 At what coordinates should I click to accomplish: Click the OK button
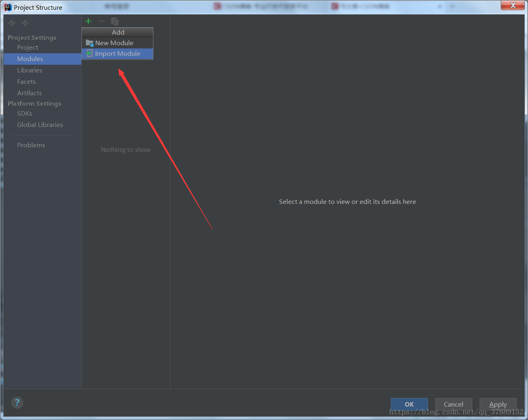tap(409, 404)
